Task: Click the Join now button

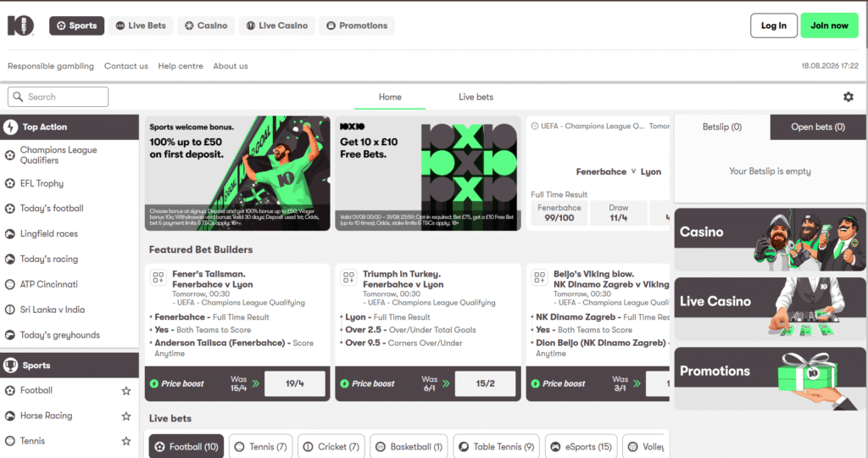Action: click(829, 25)
